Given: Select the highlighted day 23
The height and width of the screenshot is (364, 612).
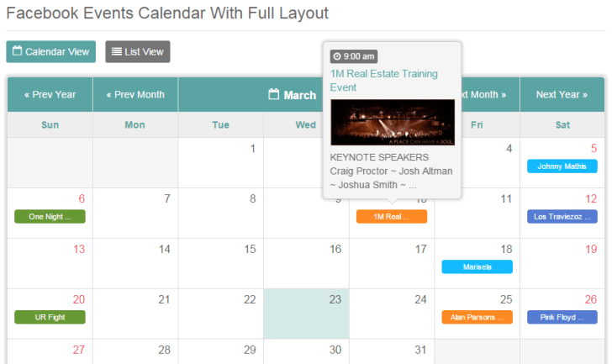Looking at the screenshot, I should (306, 314).
